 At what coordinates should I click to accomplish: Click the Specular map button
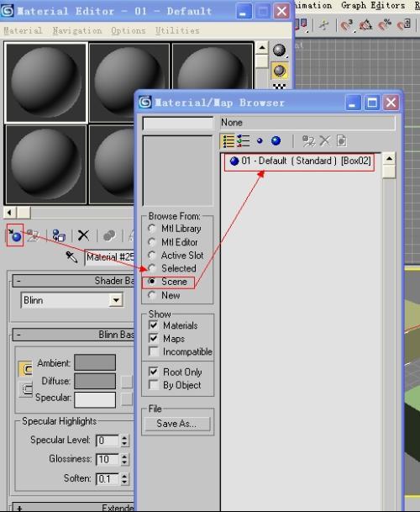pos(126,399)
